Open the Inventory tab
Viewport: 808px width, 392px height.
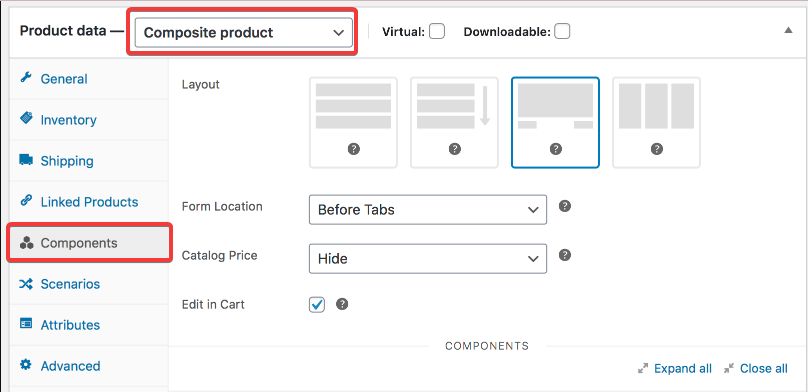(89, 120)
